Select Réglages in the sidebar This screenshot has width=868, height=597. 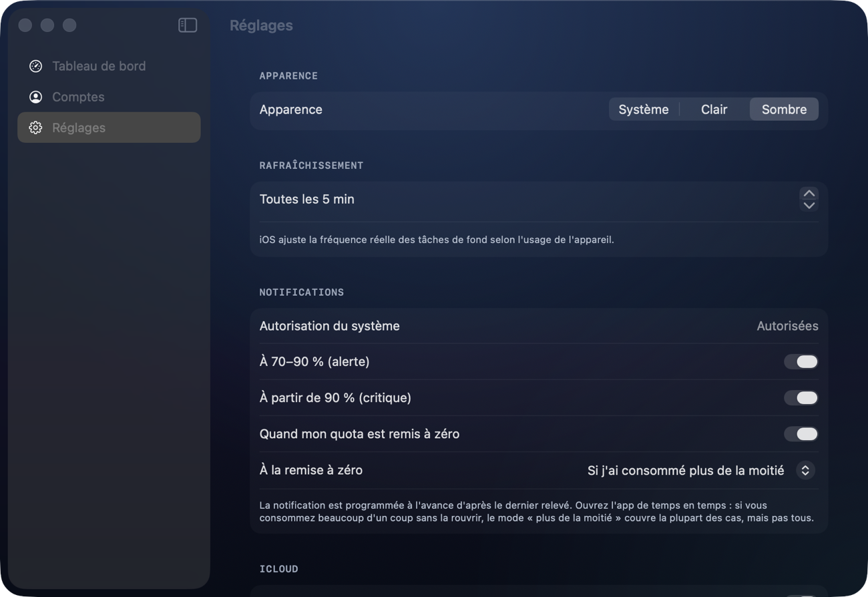pos(109,128)
